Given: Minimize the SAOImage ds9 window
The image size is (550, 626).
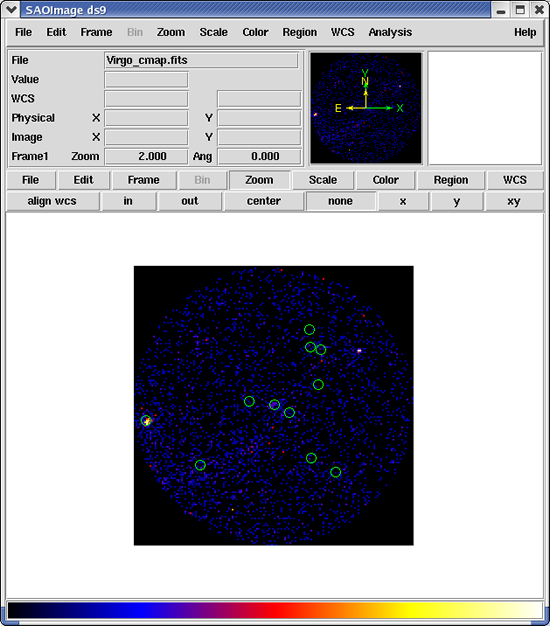Looking at the screenshot, I should coord(501,10).
